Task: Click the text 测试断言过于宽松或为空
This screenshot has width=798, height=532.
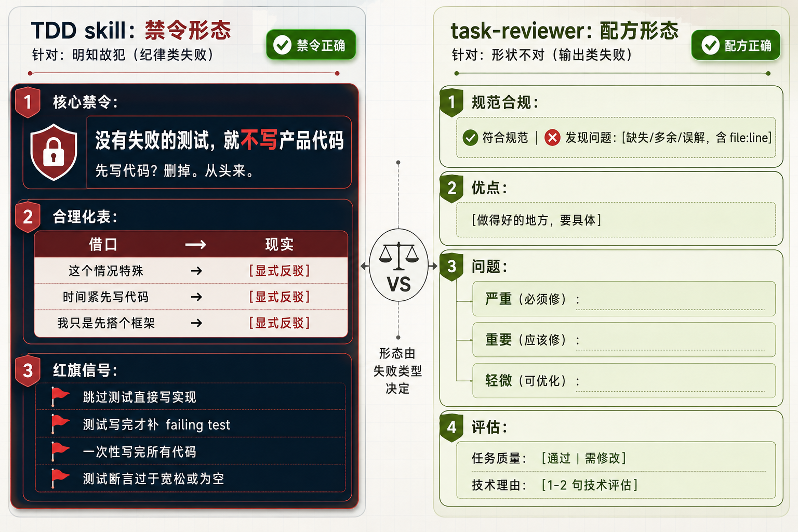Action: [x=154, y=478]
